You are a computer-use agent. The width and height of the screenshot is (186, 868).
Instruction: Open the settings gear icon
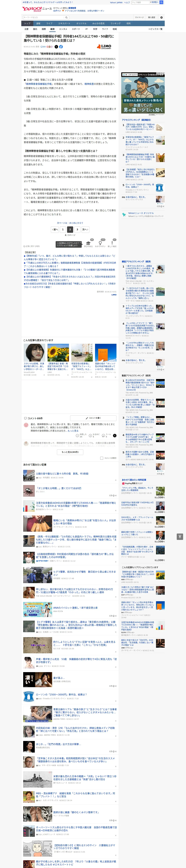pyautogui.click(x=161, y=18)
